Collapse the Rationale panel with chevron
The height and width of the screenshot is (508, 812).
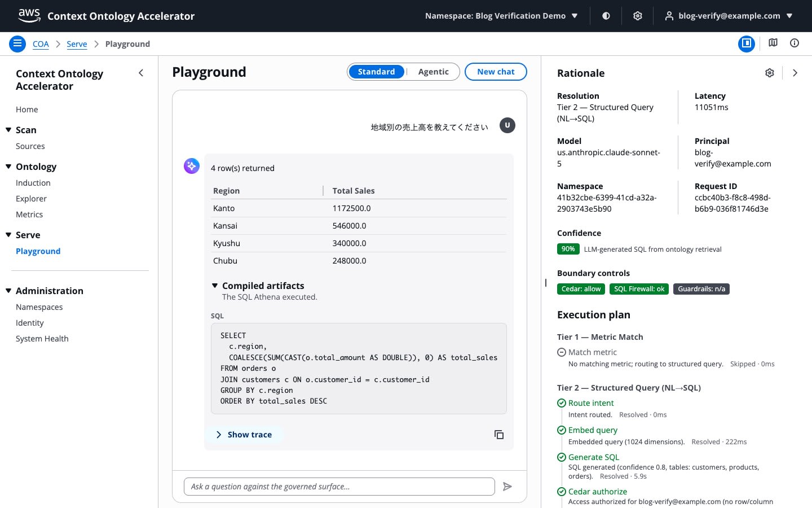tap(795, 73)
